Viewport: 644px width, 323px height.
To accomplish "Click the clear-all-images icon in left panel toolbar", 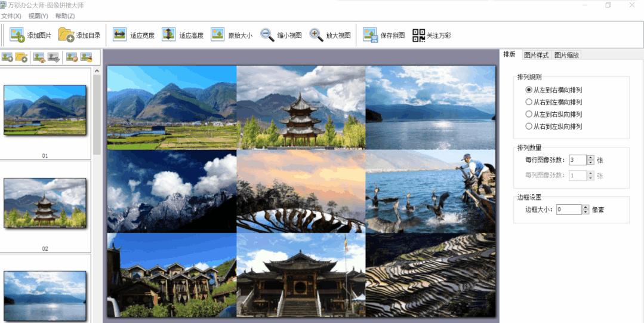I will (x=87, y=57).
